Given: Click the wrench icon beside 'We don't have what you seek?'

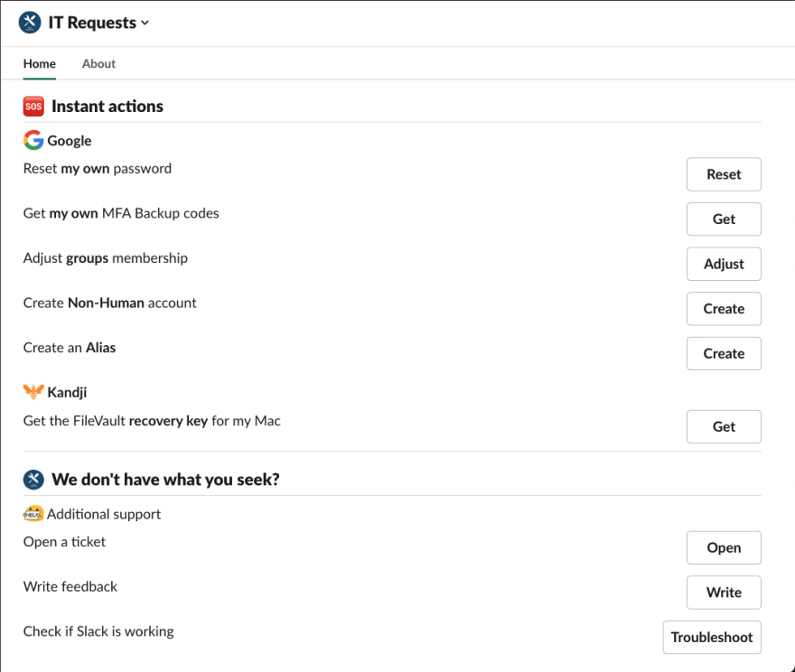Looking at the screenshot, I should click(33, 480).
